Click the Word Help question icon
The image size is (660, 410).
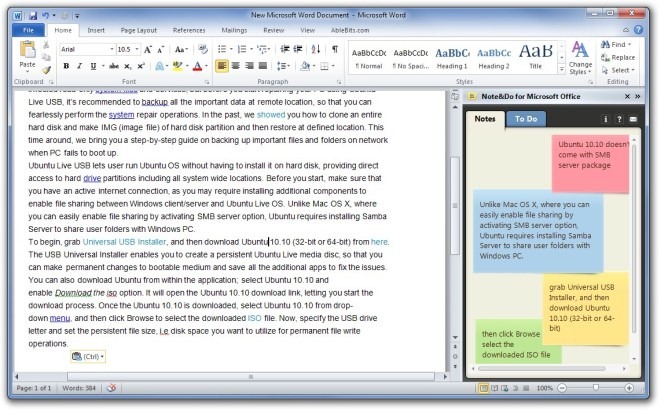coord(639,30)
